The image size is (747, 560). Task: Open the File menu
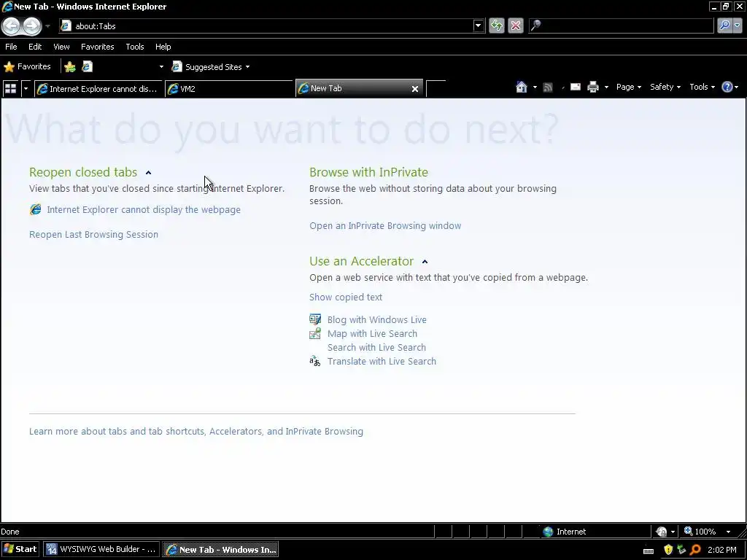11,47
